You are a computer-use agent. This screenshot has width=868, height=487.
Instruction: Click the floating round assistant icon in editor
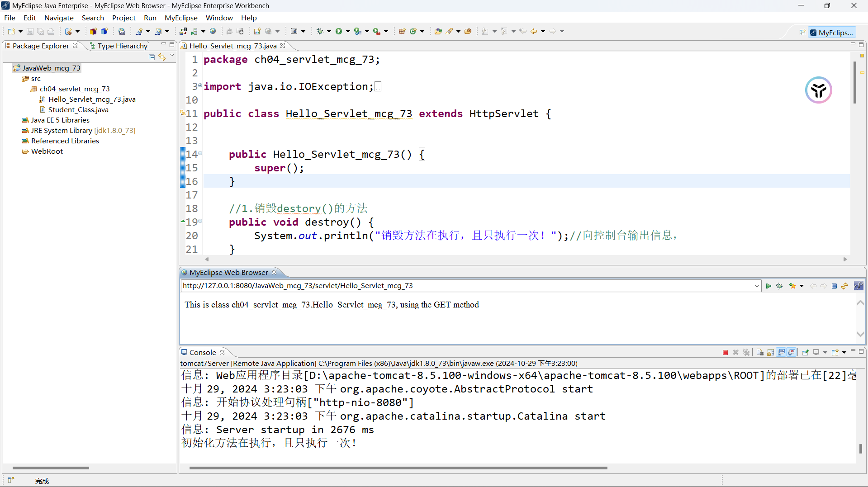(818, 90)
